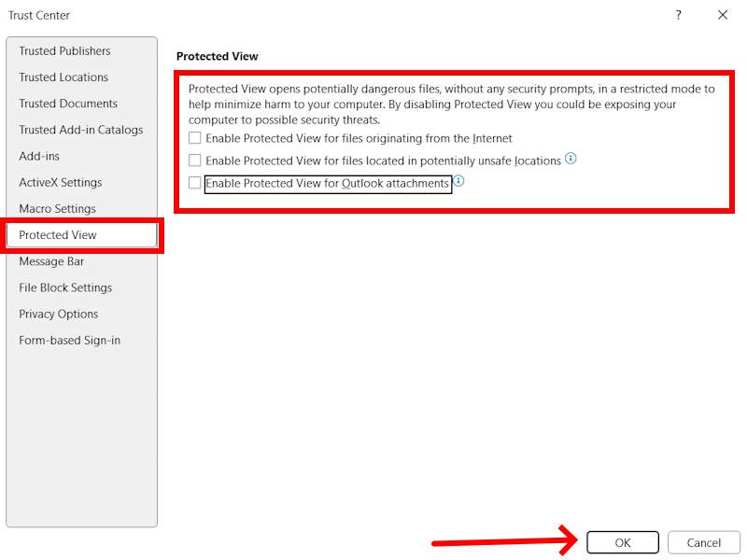Open Privacy Options
The height and width of the screenshot is (560, 747).
click(x=58, y=314)
